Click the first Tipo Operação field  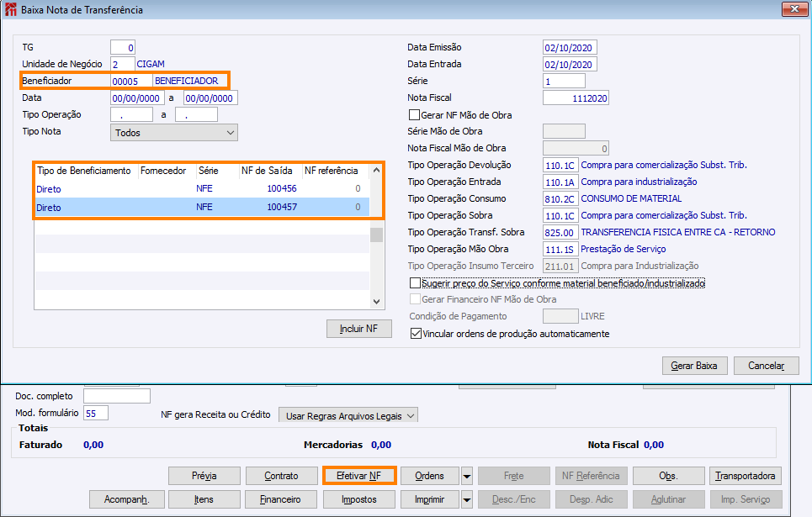(x=131, y=115)
